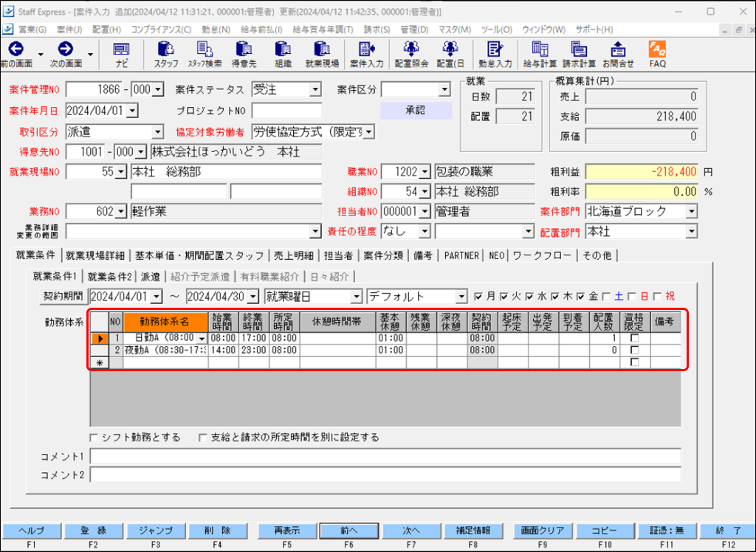Go back with 前の画面 arrow icon
This screenshot has width=756, height=552.
pyautogui.click(x=16, y=49)
